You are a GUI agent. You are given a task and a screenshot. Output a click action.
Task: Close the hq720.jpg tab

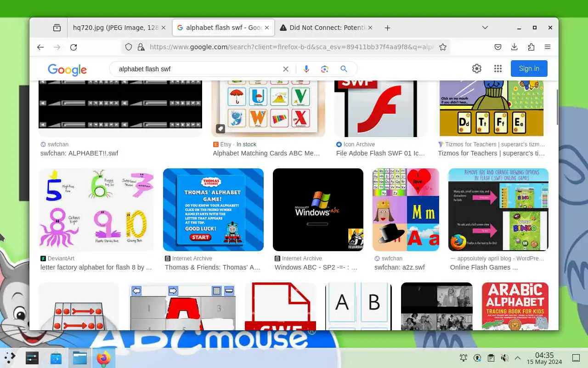(x=164, y=28)
